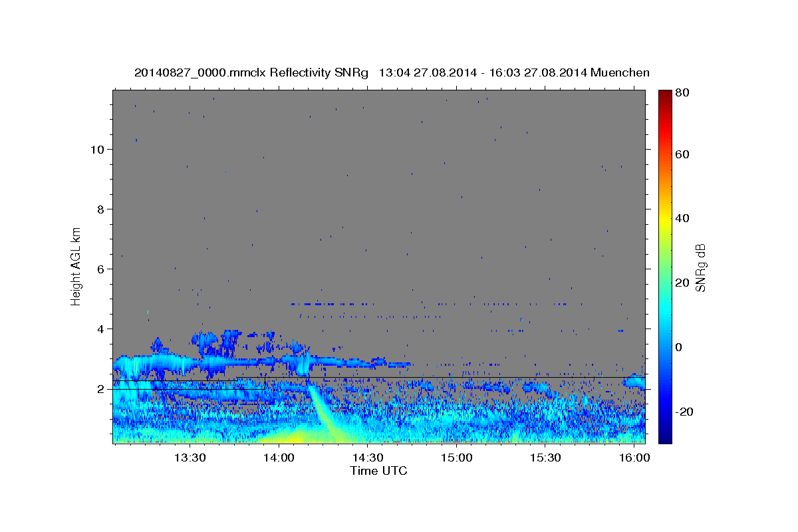Click the yellow band of the colorbar
This screenshot has height=532, width=798.
point(665,219)
